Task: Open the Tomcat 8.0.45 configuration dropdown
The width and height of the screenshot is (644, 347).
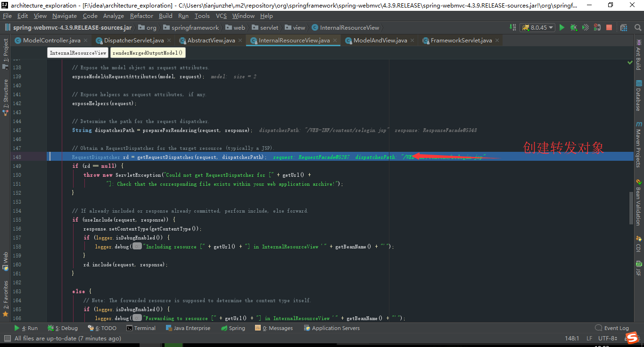Action: tap(537, 28)
